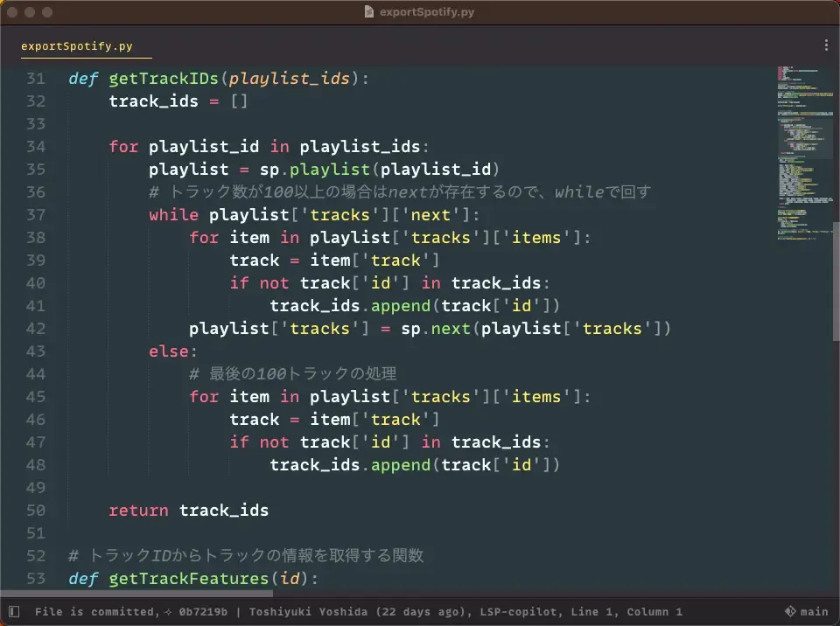Close the window with the red button
The height and width of the screenshot is (626, 840).
click(12, 12)
